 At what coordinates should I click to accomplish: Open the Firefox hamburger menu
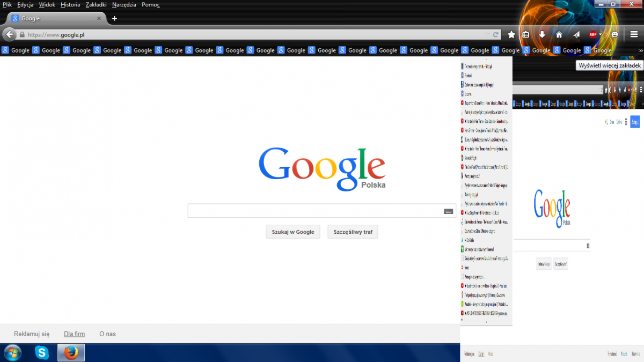pos(634,34)
